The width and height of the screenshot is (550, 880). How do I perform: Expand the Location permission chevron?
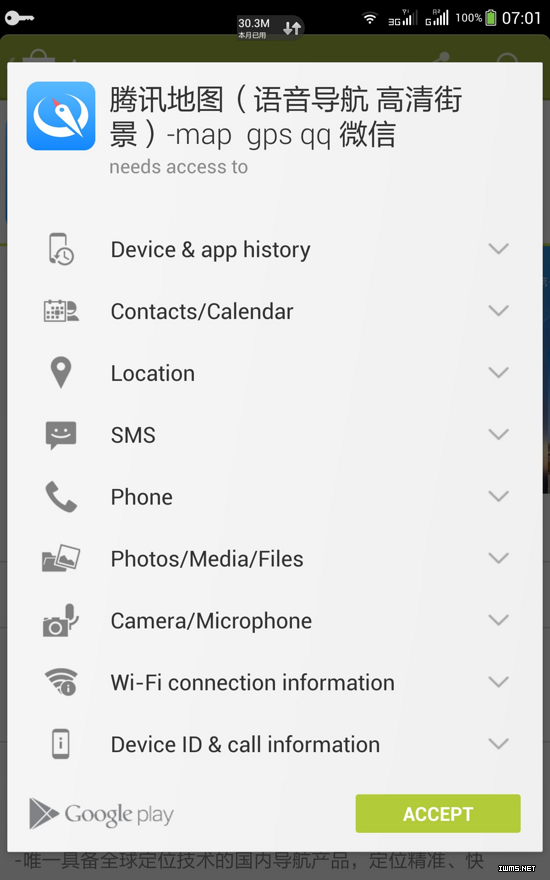[x=498, y=372]
